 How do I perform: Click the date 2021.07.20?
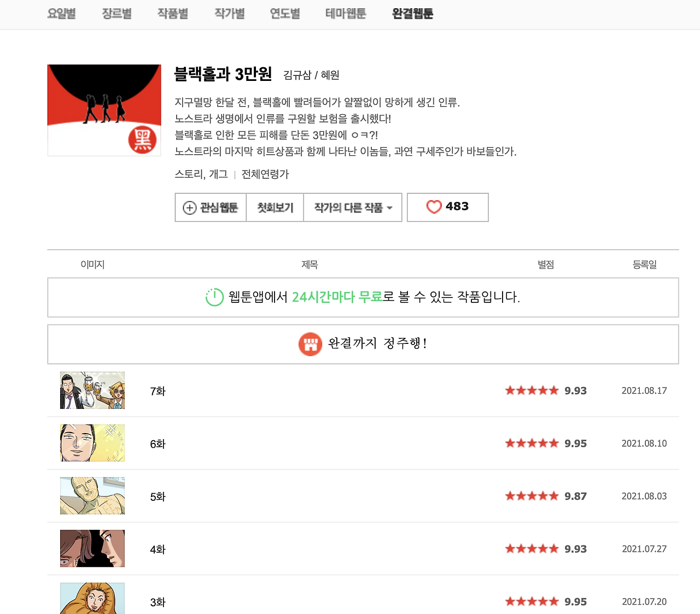(644, 602)
